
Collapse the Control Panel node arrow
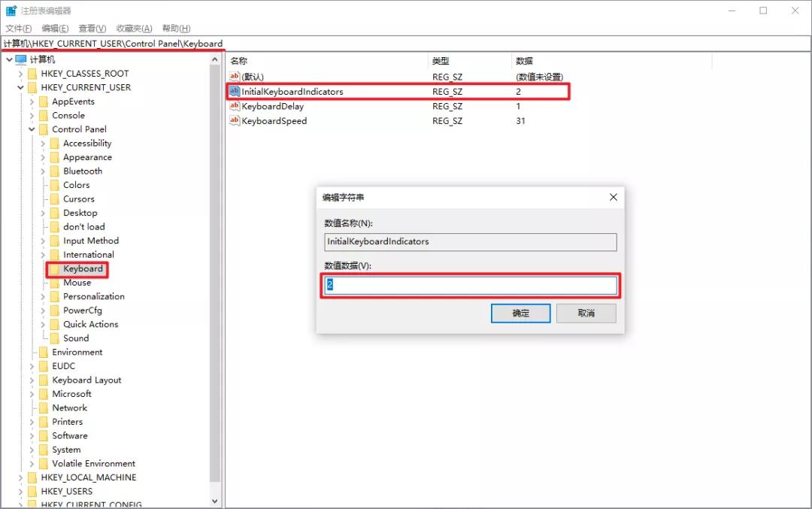tap(32, 129)
